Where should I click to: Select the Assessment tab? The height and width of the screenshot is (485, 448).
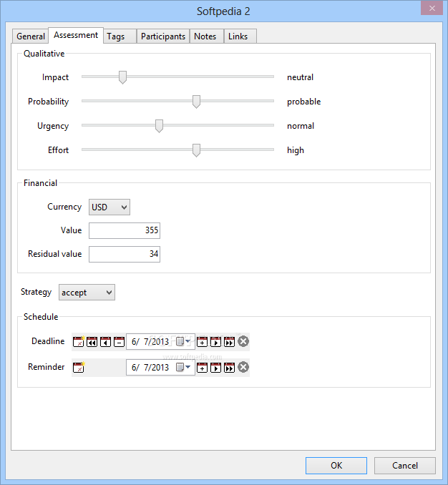pyautogui.click(x=76, y=35)
